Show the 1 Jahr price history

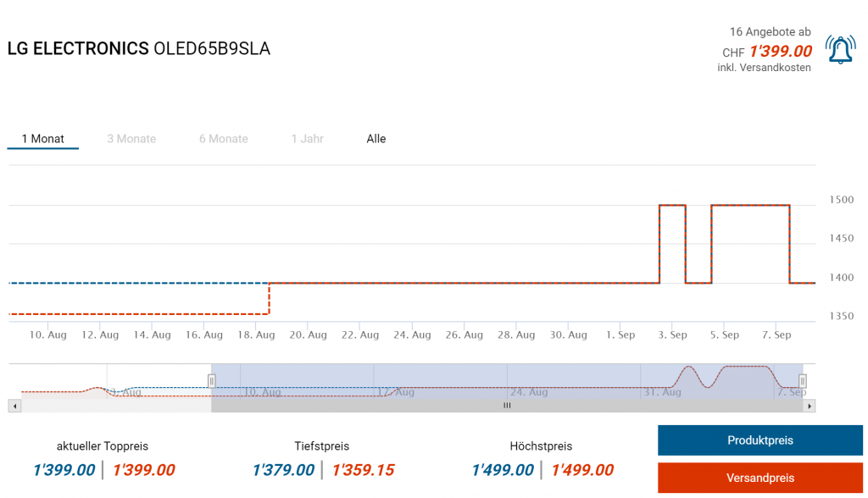tap(307, 139)
